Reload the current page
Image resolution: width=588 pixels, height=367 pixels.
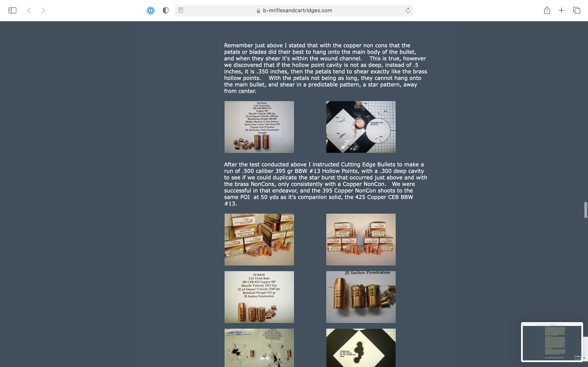coord(408,10)
